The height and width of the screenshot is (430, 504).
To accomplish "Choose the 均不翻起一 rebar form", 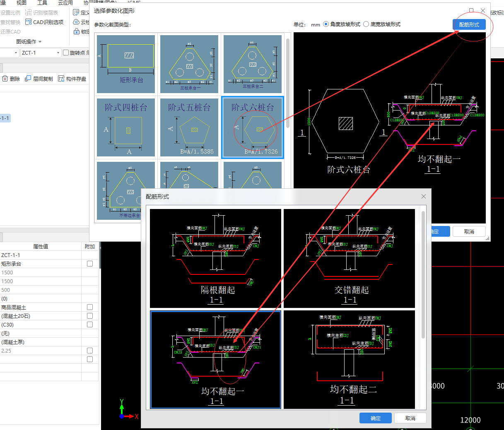I will click(216, 360).
